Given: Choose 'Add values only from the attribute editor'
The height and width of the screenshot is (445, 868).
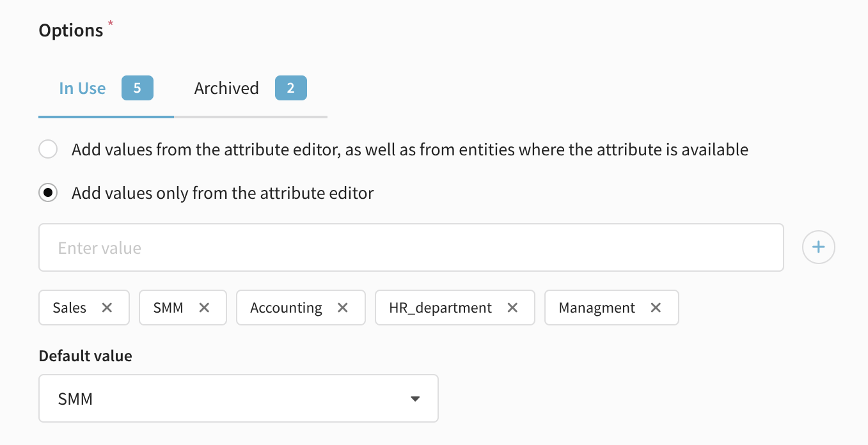Looking at the screenshot, I should (x=48, y=193).
